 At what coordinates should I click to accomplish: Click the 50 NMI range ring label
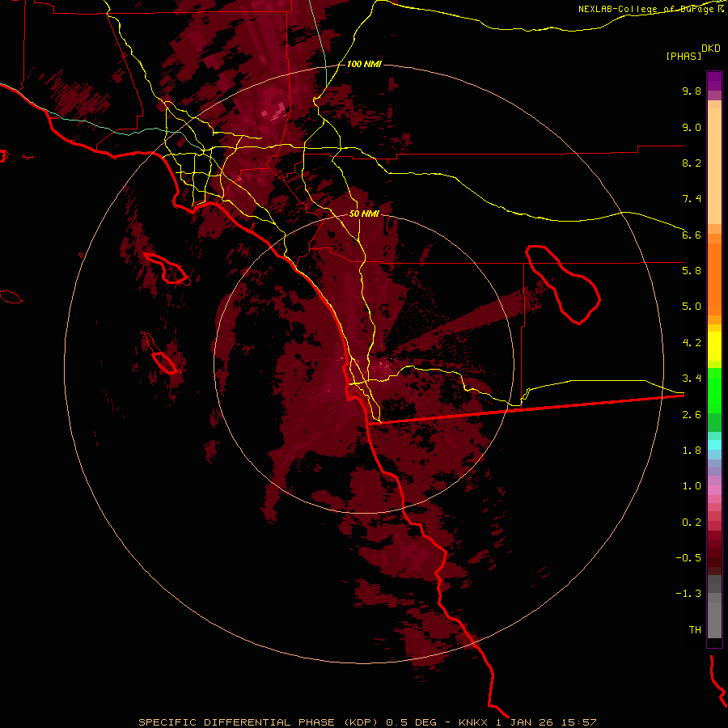[x=364, y=214]
